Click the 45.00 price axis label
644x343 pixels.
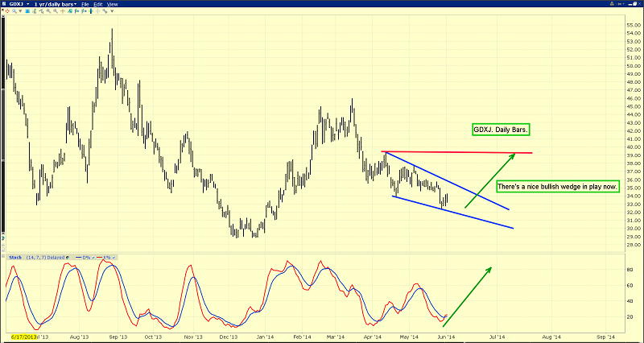click(x=633, y=106)
